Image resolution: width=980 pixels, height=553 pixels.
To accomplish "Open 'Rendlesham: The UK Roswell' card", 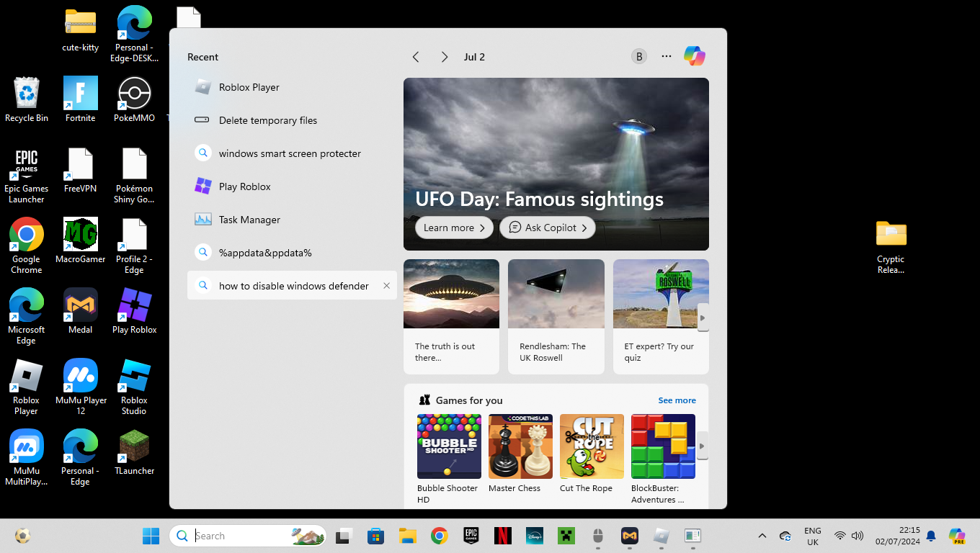I will (x=556, y=316).
